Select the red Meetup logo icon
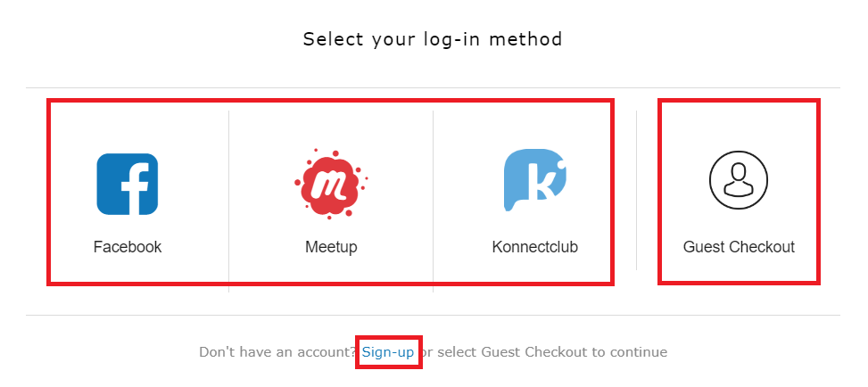Screen dimensions: 868x387 330,184
